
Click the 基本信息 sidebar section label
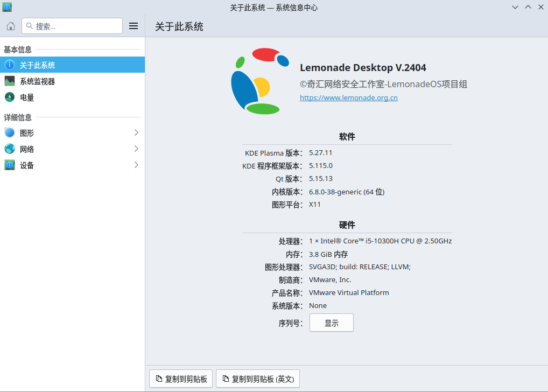[x=17, y=50]
